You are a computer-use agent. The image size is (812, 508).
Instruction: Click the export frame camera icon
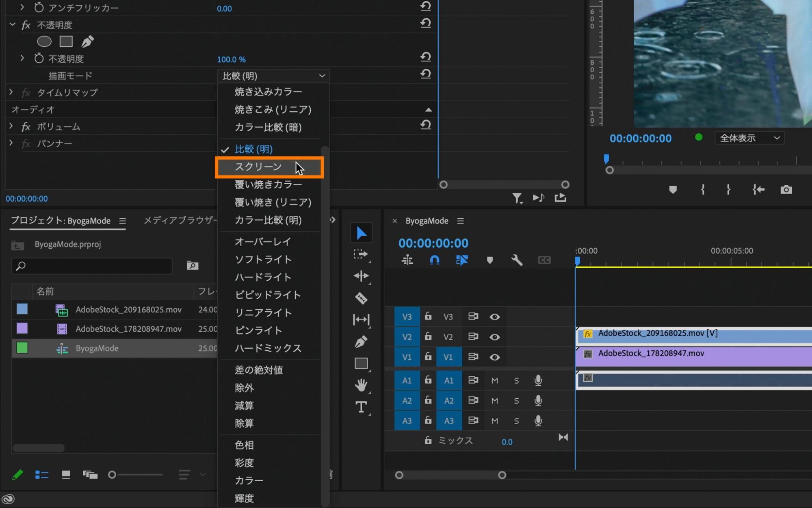click(786, 190)
